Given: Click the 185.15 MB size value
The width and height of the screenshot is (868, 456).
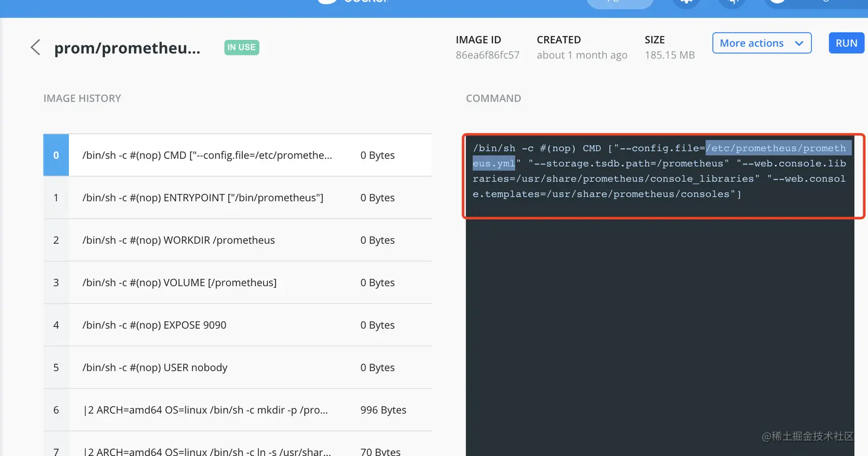Looking at the screenshot, I should tap(669, 55).
